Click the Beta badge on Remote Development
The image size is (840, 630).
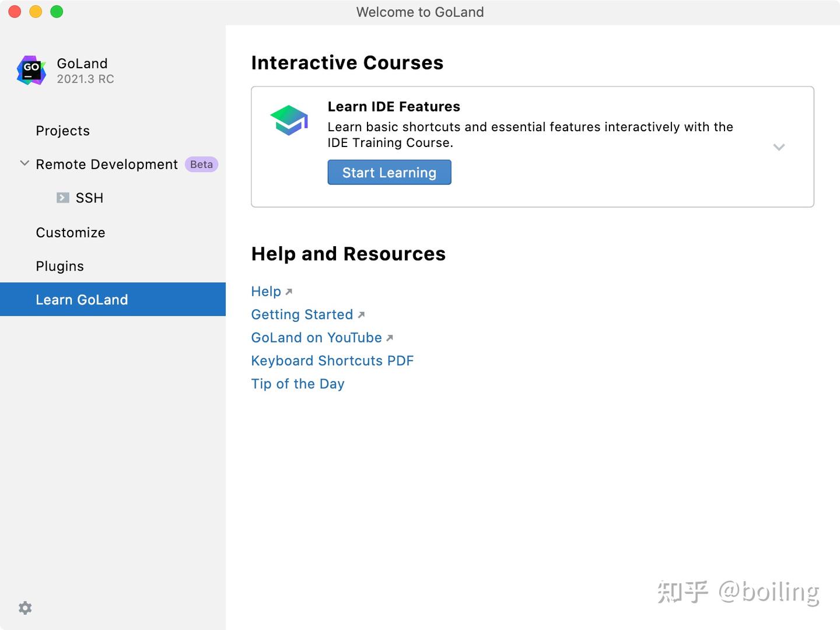[201, 164]
